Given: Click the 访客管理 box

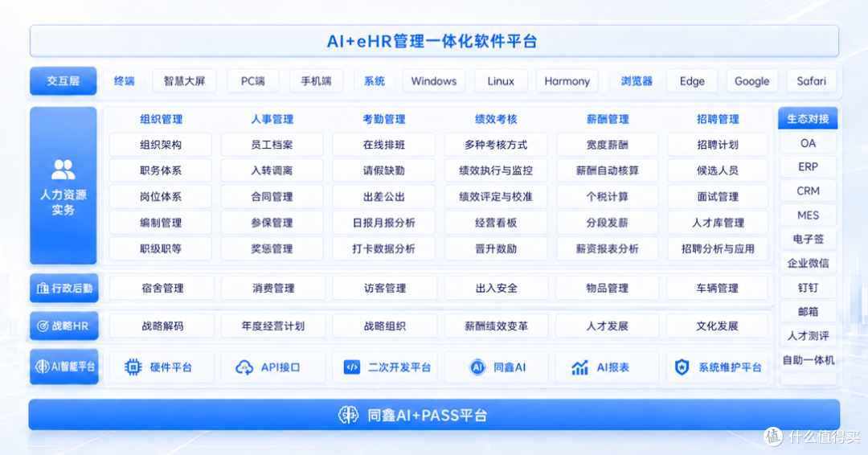Looking at the screenshot, I should [x=385, y=289].
